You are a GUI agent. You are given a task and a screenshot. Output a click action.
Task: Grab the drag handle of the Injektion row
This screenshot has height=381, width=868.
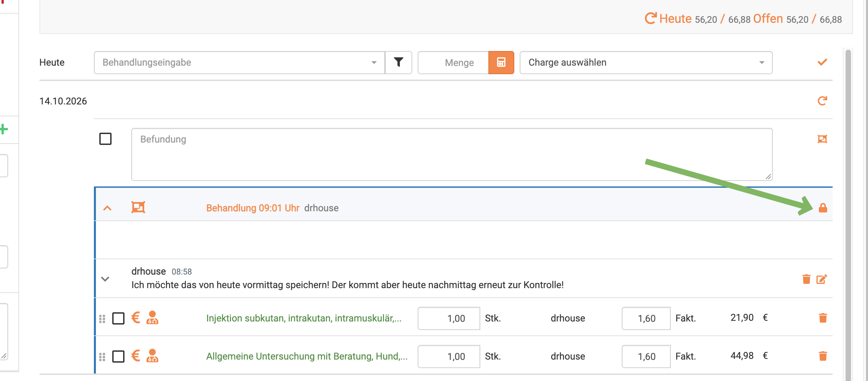coord(102,319)
